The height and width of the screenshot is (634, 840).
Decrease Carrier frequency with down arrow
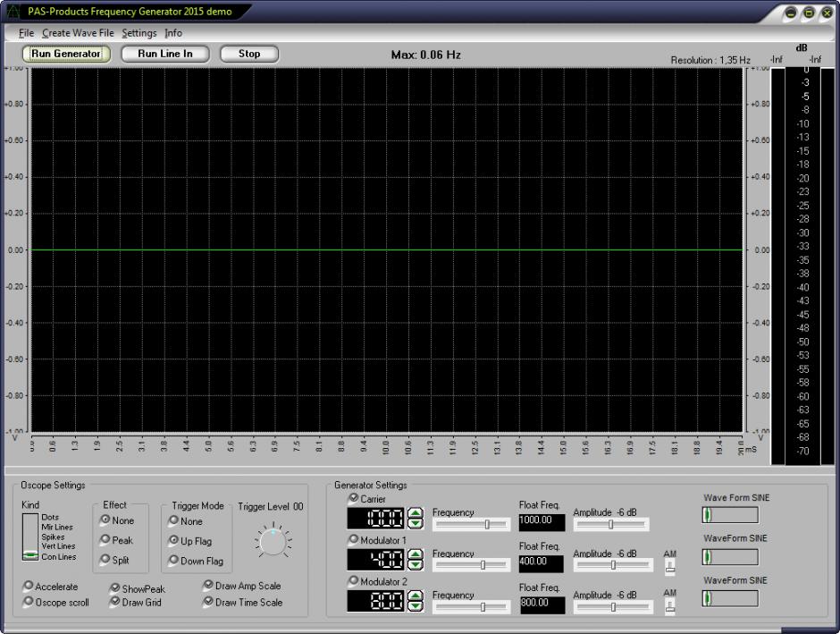click(416, 524)
